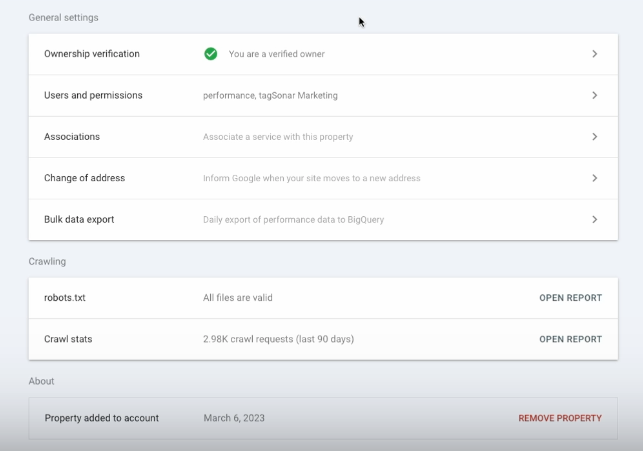Click the Associations row chevron arrow
This screenshot has width=643, height=451.
(594, 137)
